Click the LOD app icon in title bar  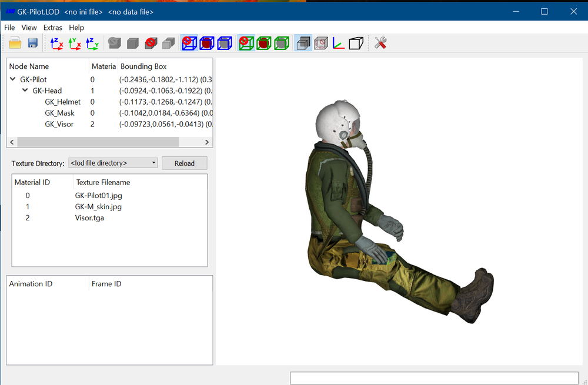pyautogui.click(x=11, y=12)
